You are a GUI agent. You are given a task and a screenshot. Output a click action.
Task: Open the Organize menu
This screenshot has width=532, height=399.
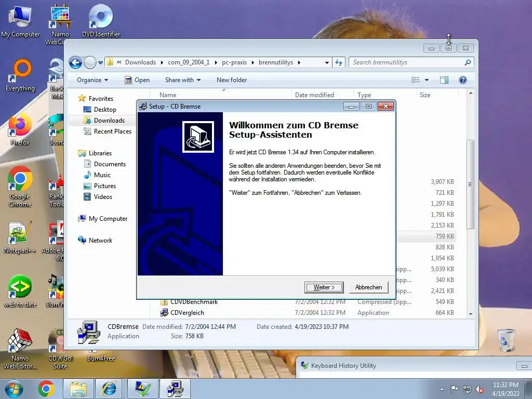(x=92, y=80)
